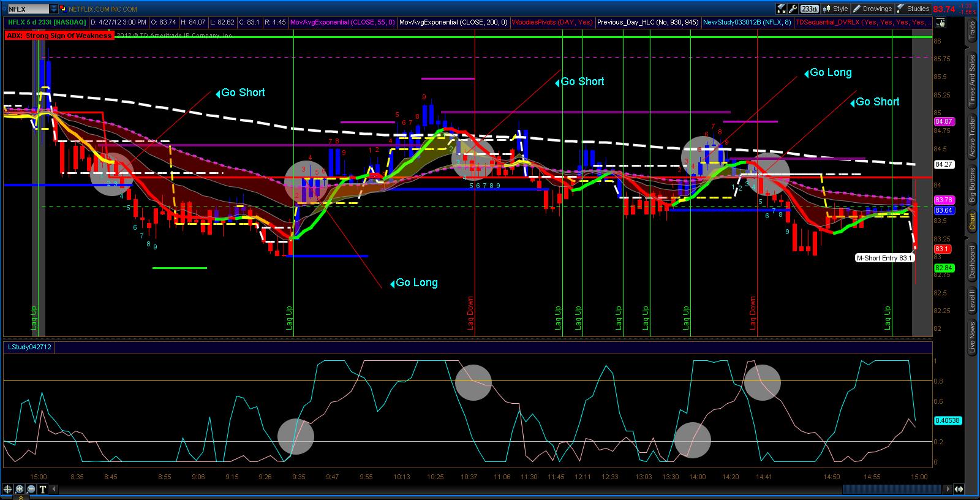The image size is (980, 500).
Task: Open the Live News side tab
Action: [972, 338]
